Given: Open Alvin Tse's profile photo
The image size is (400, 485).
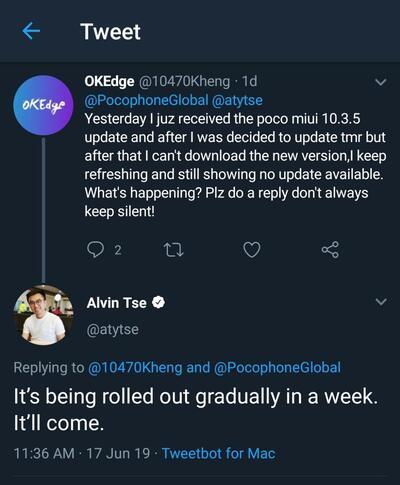Looking at the screenshot, I should pos(43,315).
